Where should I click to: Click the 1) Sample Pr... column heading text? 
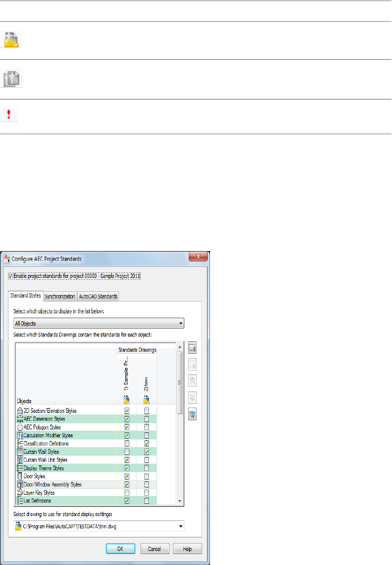point(126,374)
